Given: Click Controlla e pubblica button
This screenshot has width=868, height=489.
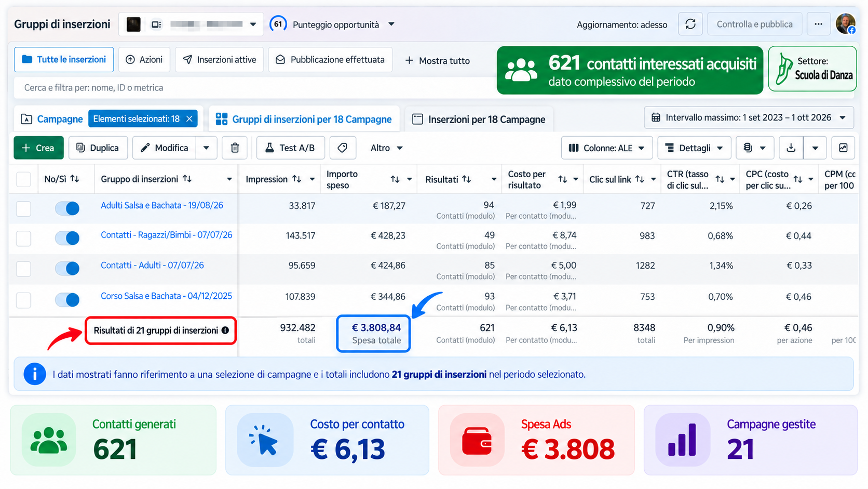Looking at the screenshot, I should 754,24.
